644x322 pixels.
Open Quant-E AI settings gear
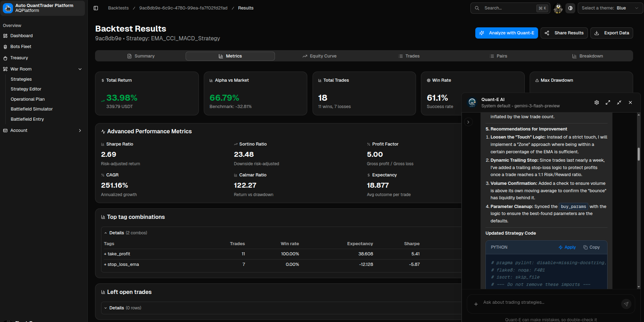click(597, 102)
